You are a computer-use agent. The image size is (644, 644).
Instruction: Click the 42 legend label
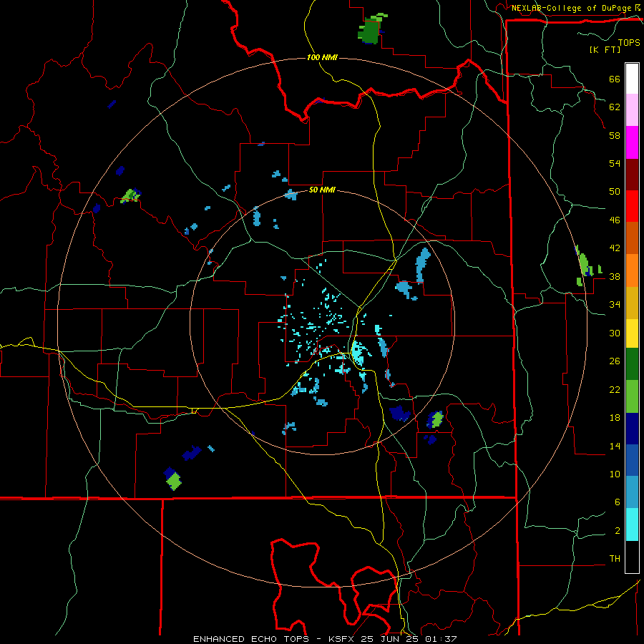[615, 248]
